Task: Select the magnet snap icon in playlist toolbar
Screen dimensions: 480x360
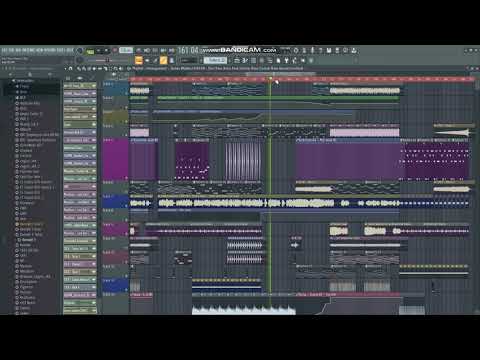Action: 70,69
